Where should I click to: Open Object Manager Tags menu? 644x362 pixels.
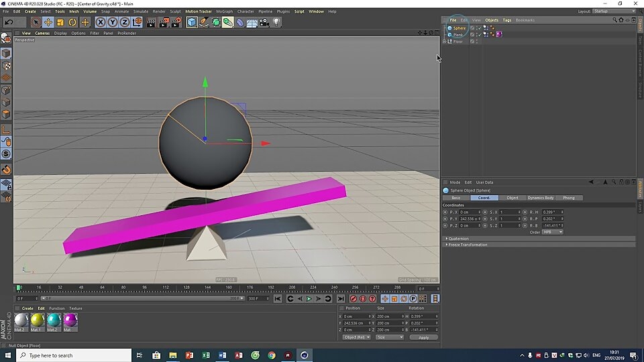click(x=507, y=20)
